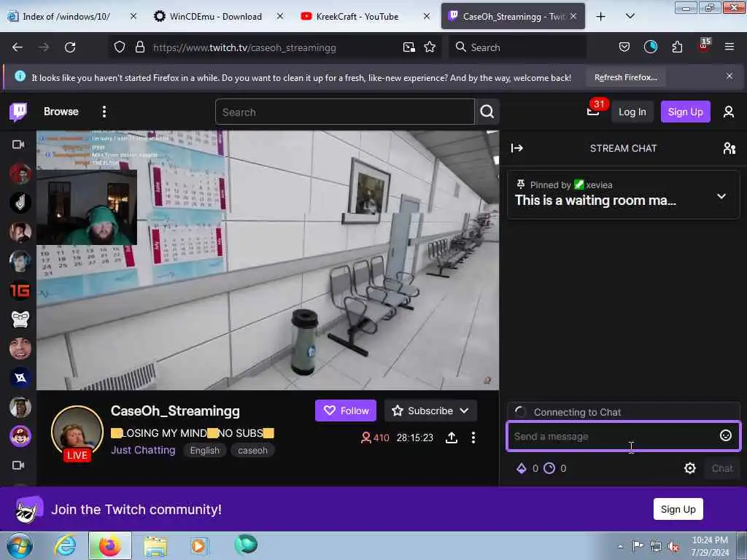Reload the current page
This screenshot has height=560, width=747.
click(70, 47)
